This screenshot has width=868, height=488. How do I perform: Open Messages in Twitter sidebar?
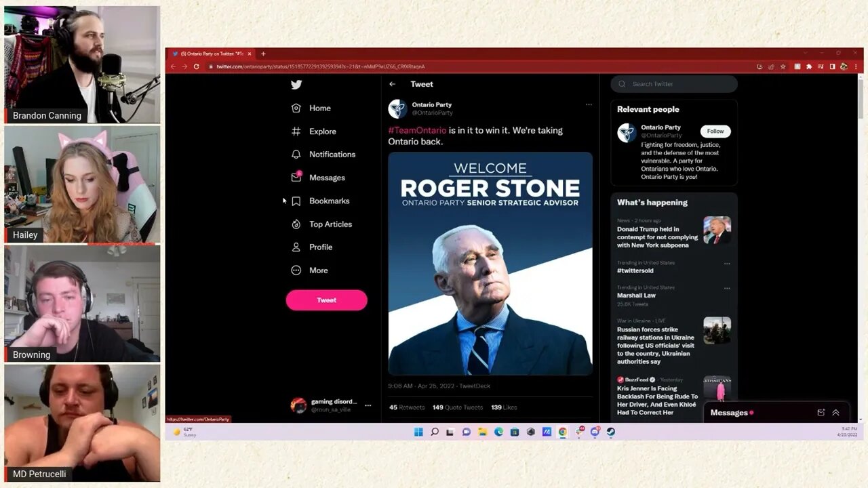[318, 178]
